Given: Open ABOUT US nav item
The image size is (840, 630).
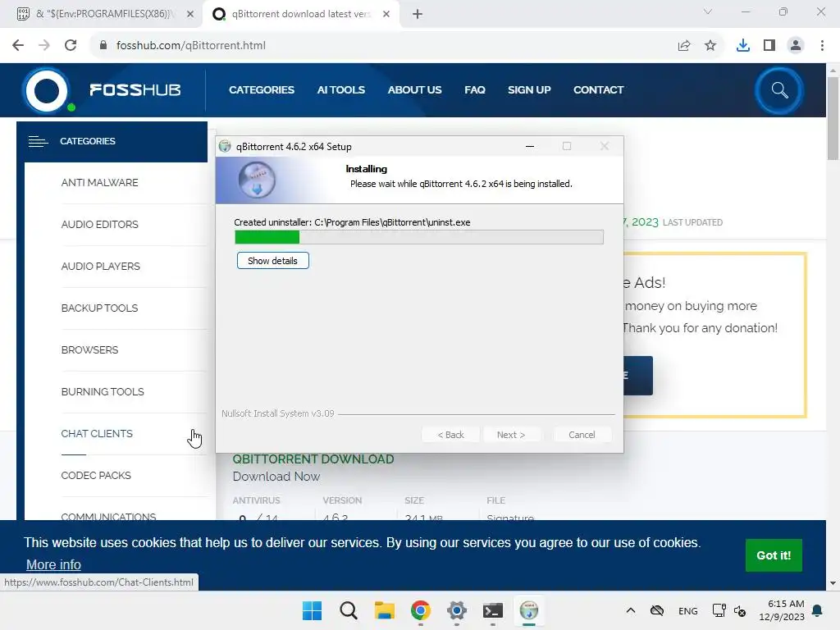Looking at the screenshot, I should coord(414,90).
